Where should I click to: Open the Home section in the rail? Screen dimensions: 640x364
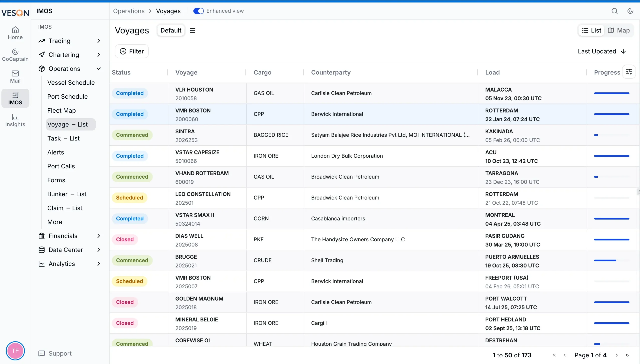(x=15, y=33)
